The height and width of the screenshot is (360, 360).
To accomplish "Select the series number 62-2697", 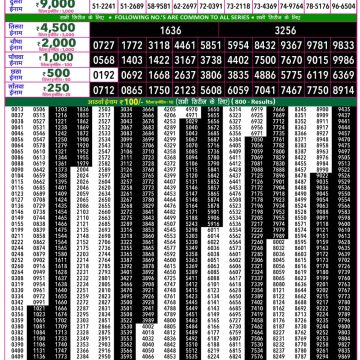I will (185, 6).
